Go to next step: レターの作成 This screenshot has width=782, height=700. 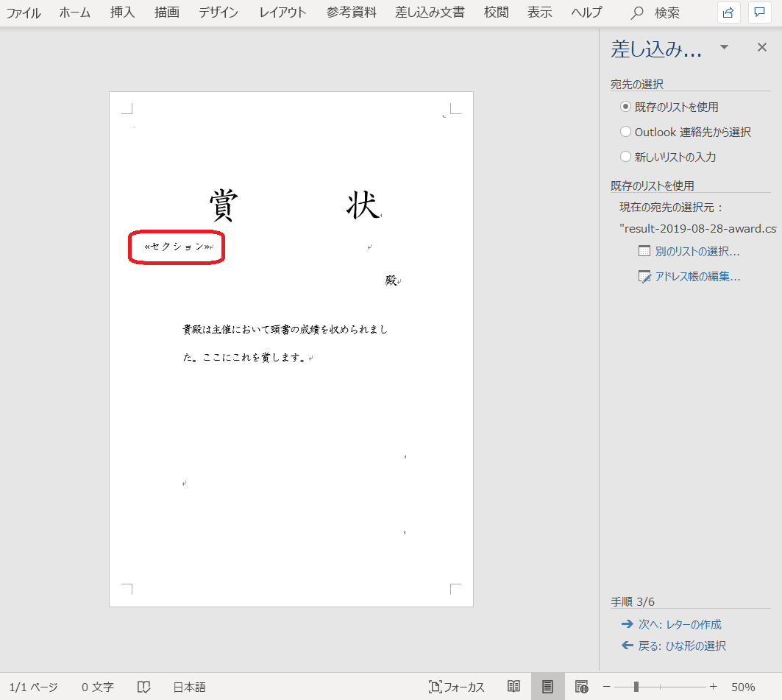click(x=679, y=624)
